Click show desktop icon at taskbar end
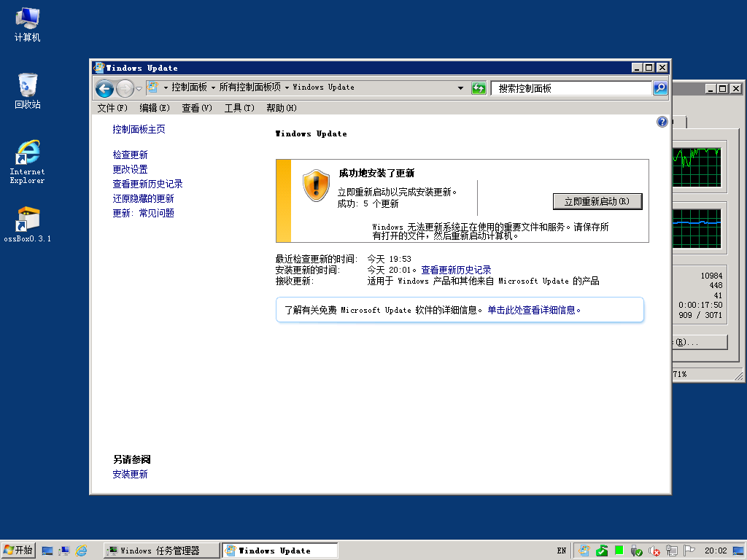The image size is (747, 560). 738,551
